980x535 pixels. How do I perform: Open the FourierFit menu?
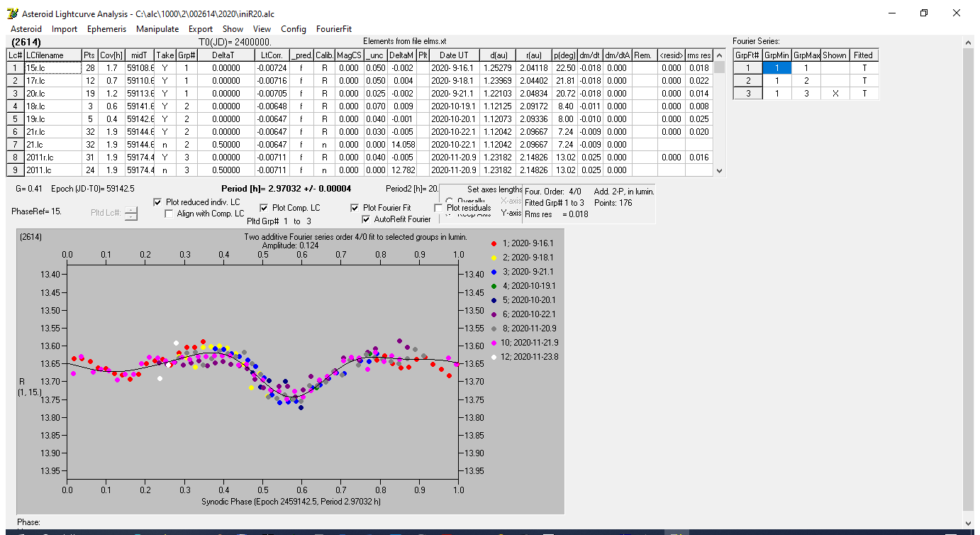click(x=334, y=29)
